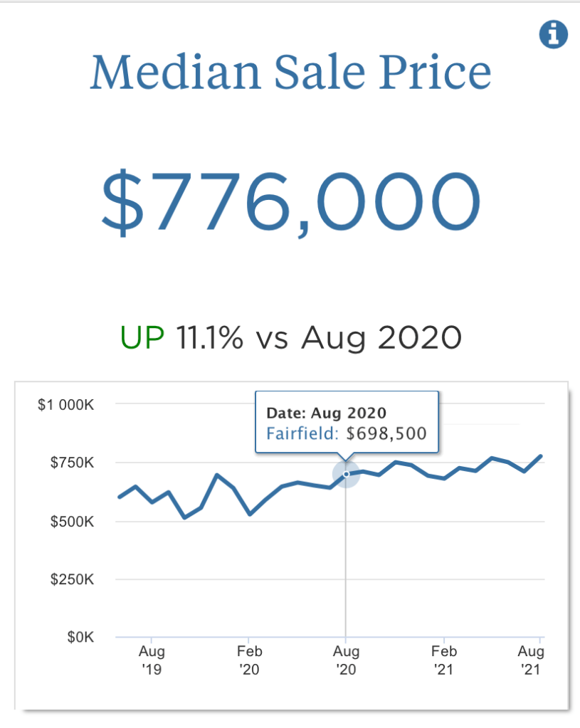Screen dimensions: 580x728
Task: Click the $250K y-axis label
Action: point(70,579)
